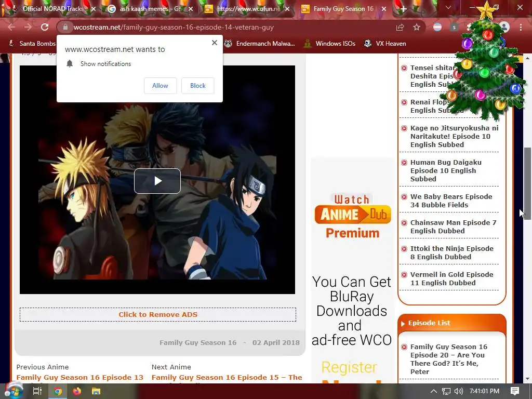Click bullet icon beside We Baby Bears
Image resolution: width=532 pixels, height=399 pixels.
pos(404,197)
